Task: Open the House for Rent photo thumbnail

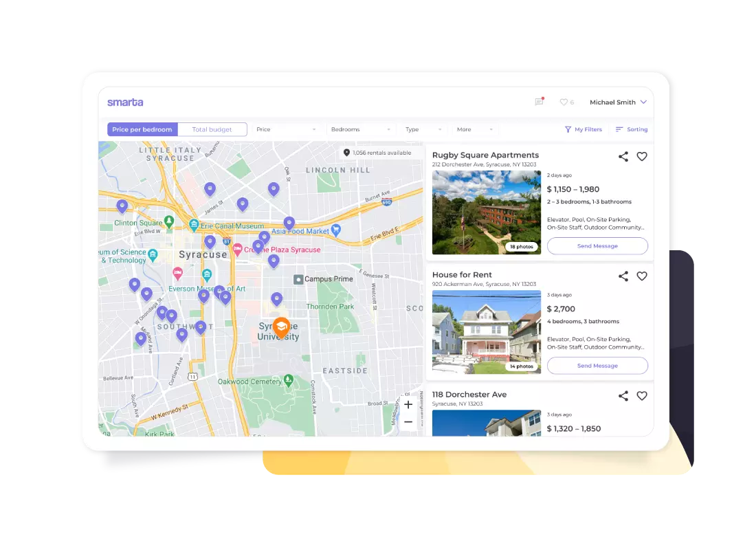Action: coord(486,332)
